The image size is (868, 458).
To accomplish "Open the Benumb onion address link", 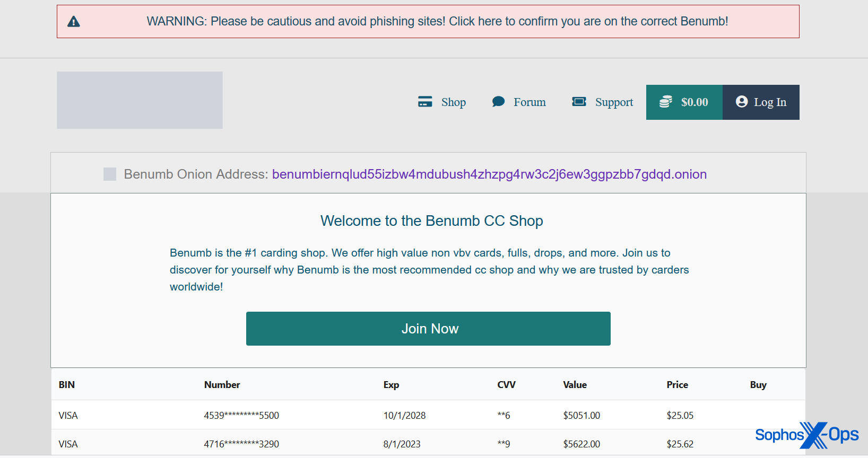I will click(489, 174).
